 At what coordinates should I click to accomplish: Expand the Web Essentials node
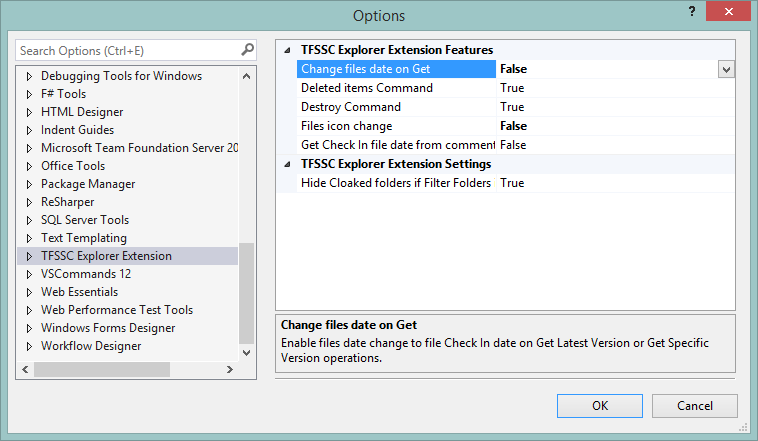(29, 292)
